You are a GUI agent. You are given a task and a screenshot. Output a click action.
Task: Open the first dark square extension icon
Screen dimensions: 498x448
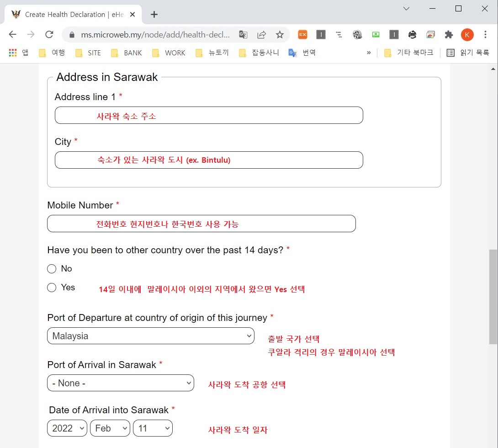click(321, 34)
